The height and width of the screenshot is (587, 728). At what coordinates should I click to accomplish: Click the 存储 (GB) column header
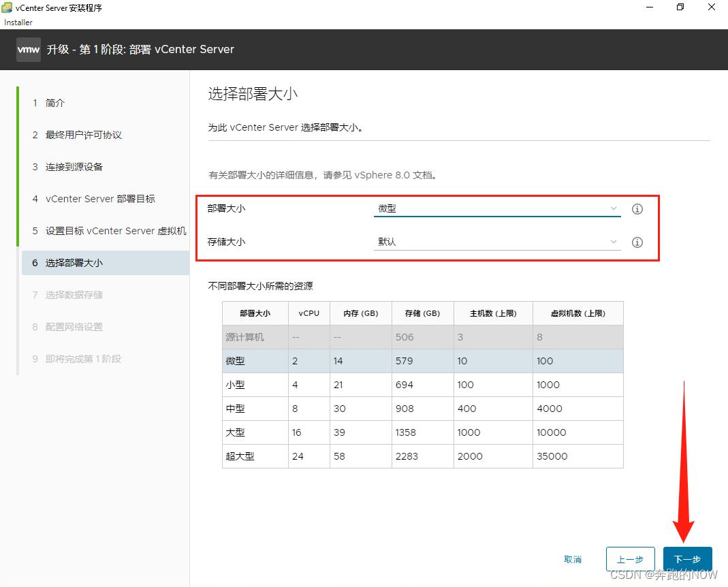tap(422, 313)
